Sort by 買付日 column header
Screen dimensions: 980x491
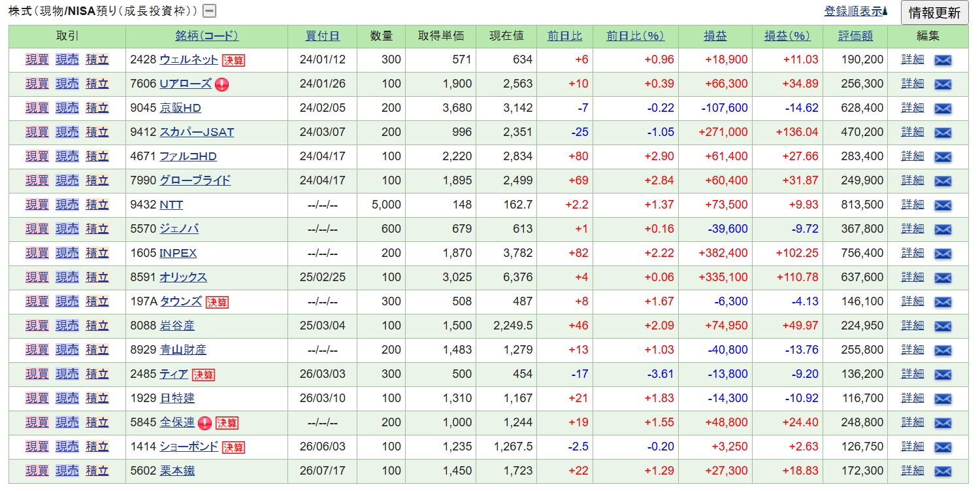coord(323,36)
